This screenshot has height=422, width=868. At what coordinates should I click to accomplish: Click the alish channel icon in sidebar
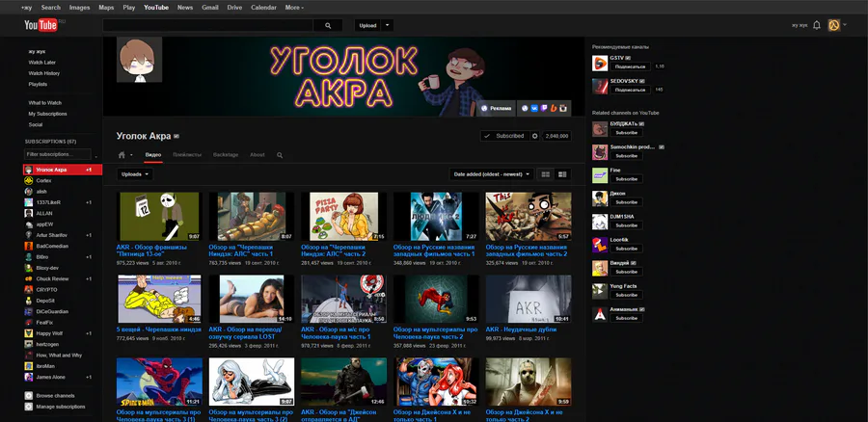click(28, 192)
